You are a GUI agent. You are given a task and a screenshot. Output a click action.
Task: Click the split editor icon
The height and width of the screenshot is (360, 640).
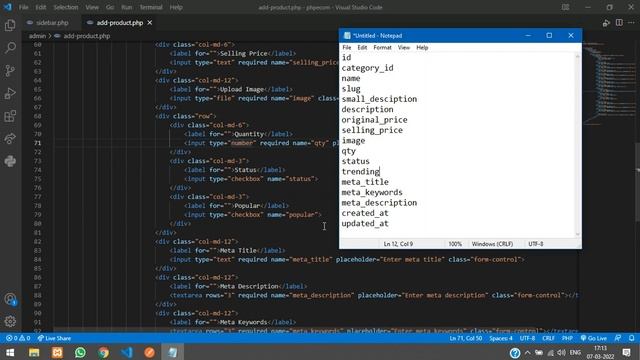(619, 23)
